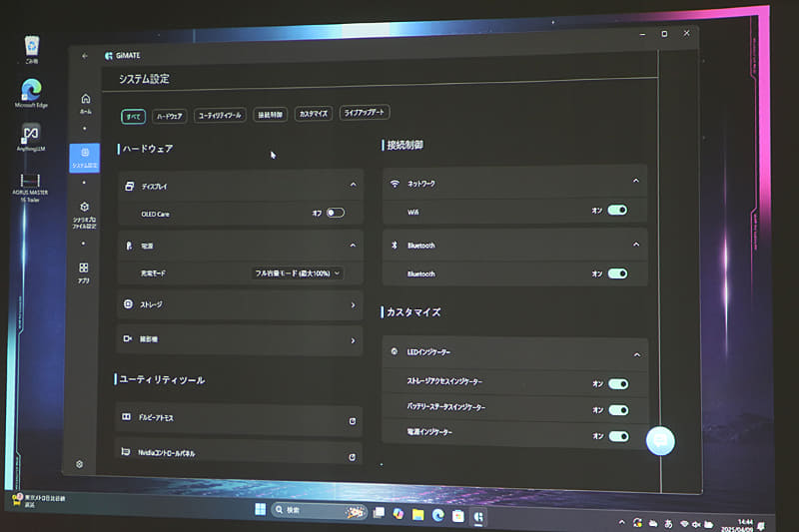This screenshot has width=799, height=532.
Task: Click the Wi-Fi icon in ネットワーク row
Action: [x=395, y=184]
